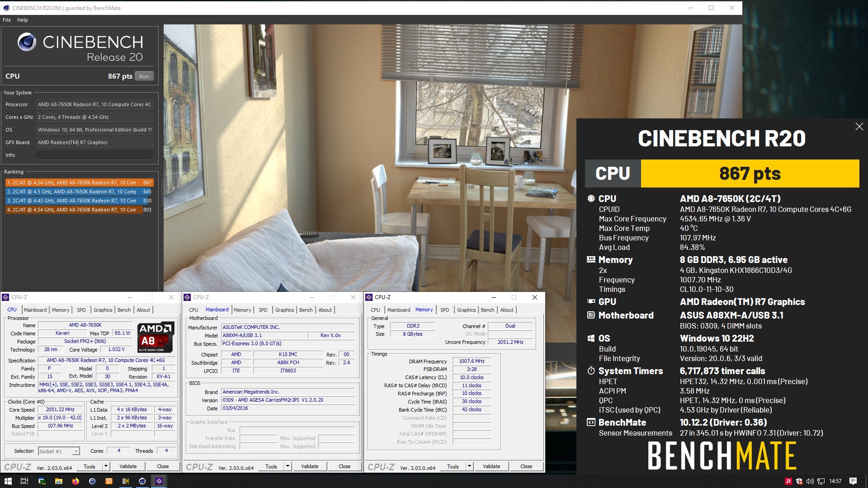Click the 14:57 taskbar clock
This screenshot has height=488, width=868.
coord(835,481)
